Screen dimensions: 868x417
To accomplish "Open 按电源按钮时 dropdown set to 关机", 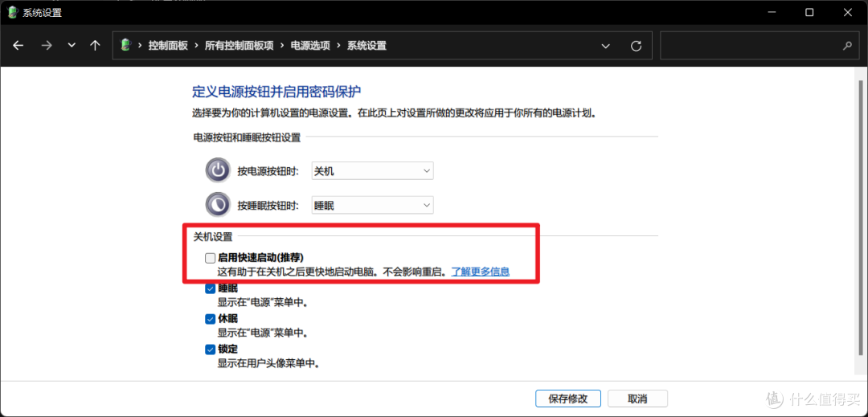I will [x=373, y=171].
